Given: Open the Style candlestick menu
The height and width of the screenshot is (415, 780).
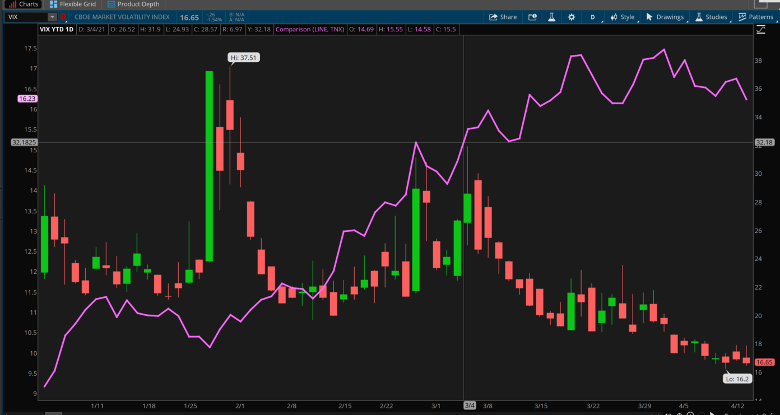Looking at the screenshot, I should coord(623,17).
